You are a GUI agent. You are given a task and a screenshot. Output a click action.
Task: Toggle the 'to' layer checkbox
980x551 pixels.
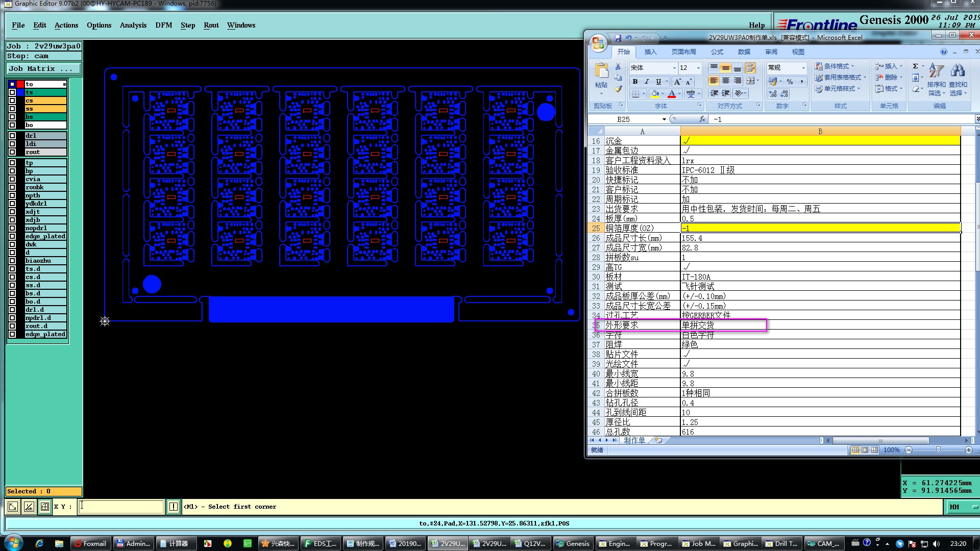[x=12, y=85]
